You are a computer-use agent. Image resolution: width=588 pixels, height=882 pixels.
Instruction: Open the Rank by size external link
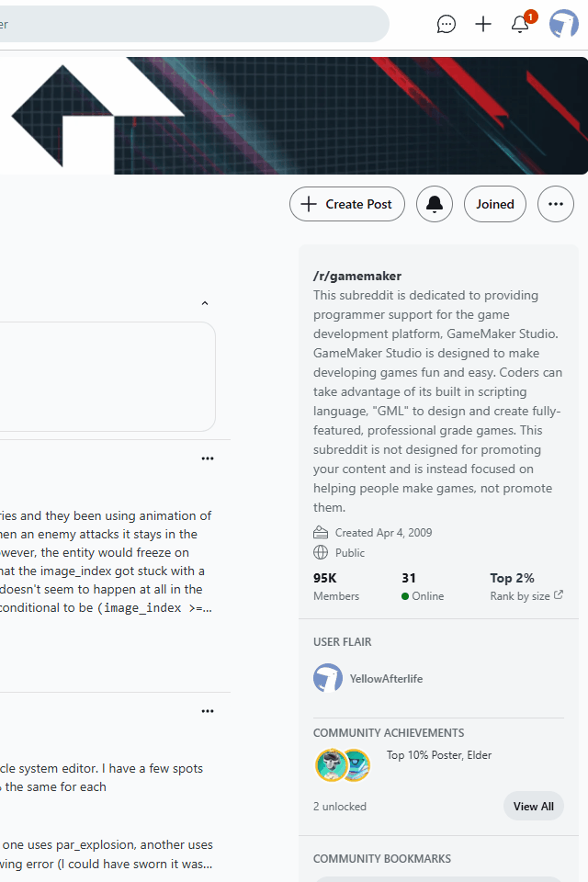coord(526,595)
